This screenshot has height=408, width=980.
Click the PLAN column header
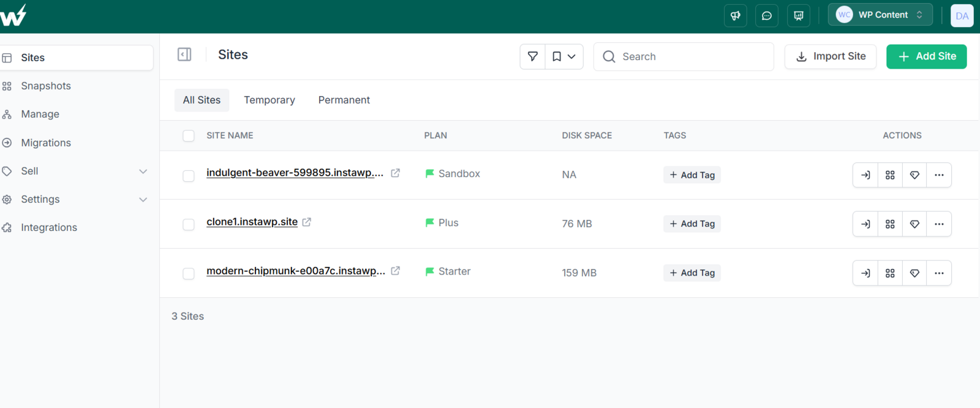click(x=435, y=135)
